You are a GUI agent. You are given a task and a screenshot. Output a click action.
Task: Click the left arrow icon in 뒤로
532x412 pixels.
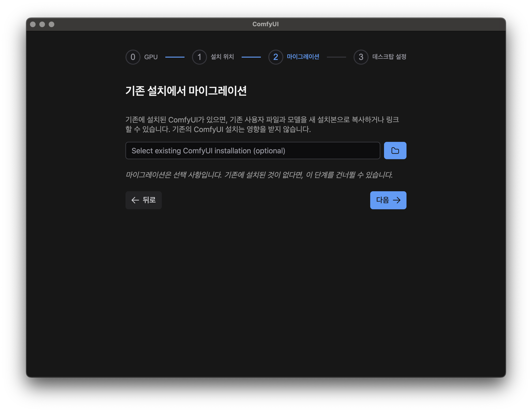pos(135,200)
